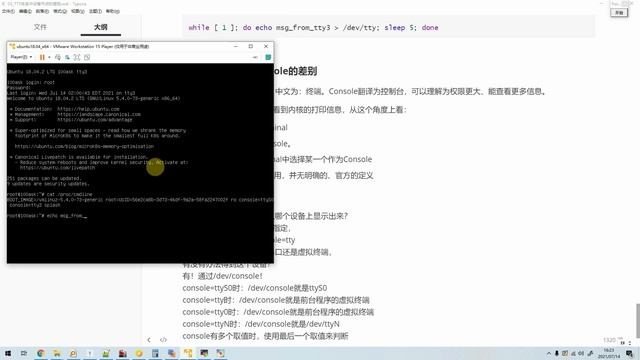Open the Typora 视图 menu
The width and height of the screenshot is (640, 360).
tap(78, 11)
